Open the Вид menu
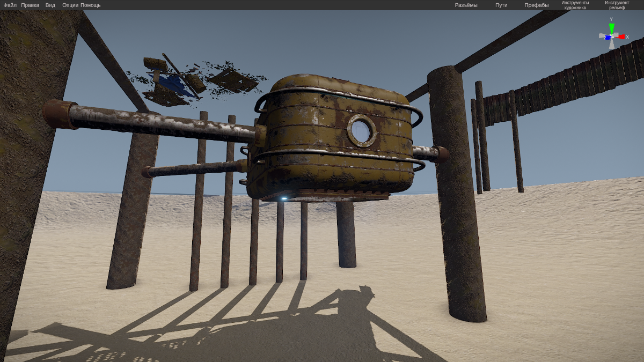Screen dimensions: 644x362 [x=50, y=5]
